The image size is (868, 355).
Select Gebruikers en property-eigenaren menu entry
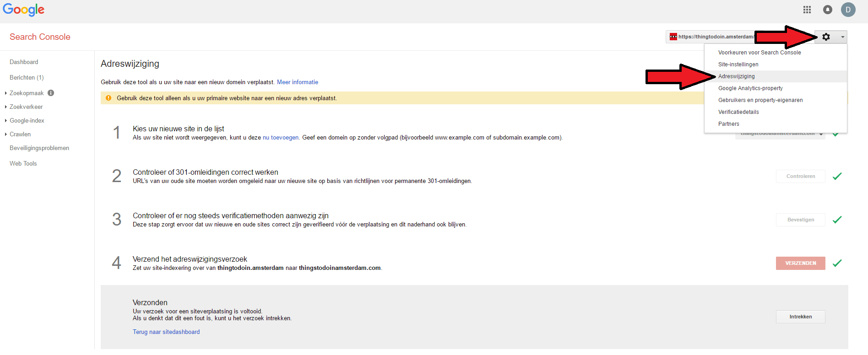point(760,100)
